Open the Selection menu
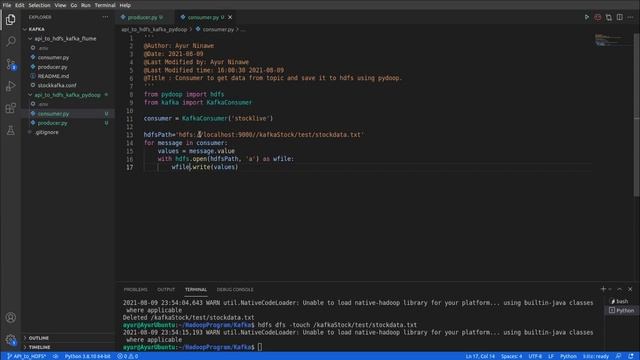The width and height of the screenshot is (640, 360). tap(39, 5)
